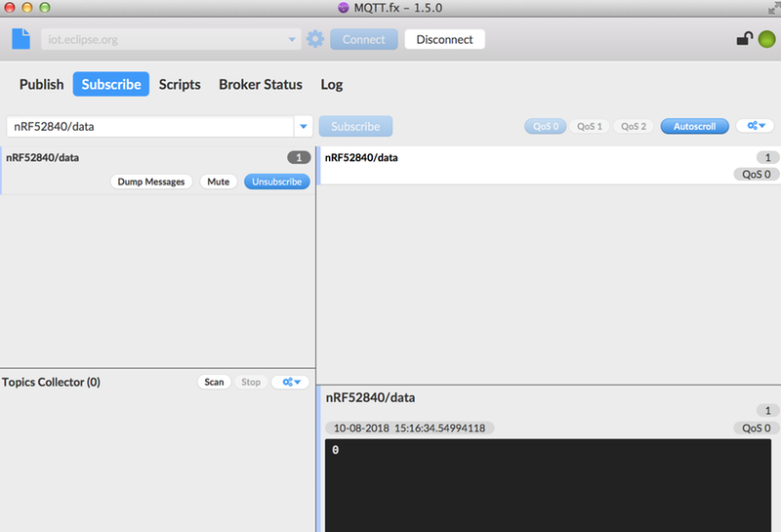Switch to the Publish tab

41,84
